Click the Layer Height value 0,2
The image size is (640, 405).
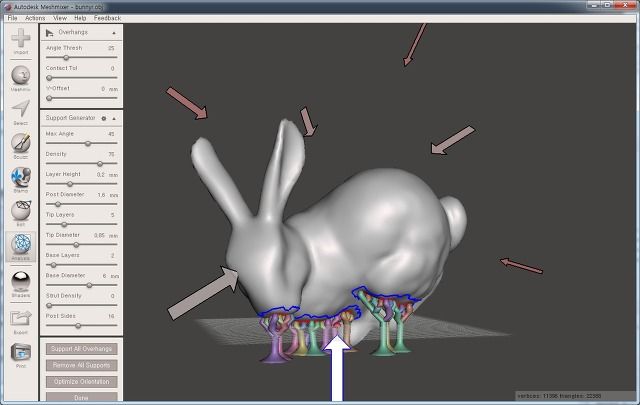coord(101,174)
